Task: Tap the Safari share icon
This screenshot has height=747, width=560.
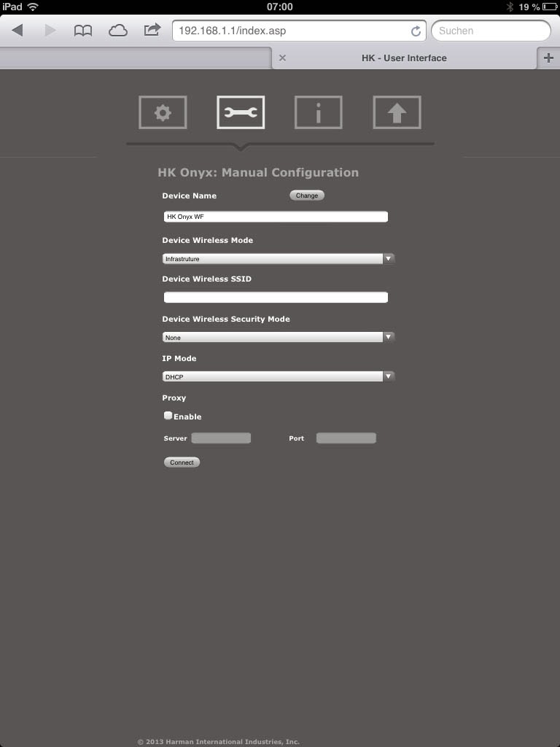Action: tap(152, 30)
